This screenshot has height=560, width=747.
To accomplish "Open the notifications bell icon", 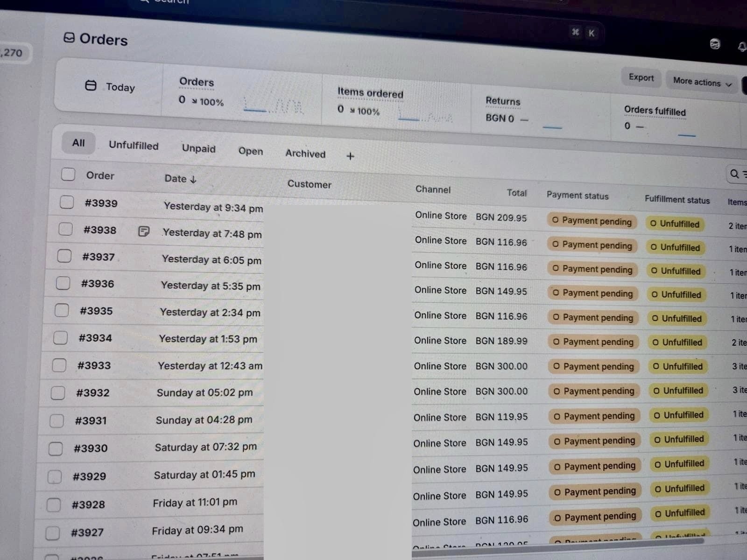I will pyautogui.click(x=741, y=47).
